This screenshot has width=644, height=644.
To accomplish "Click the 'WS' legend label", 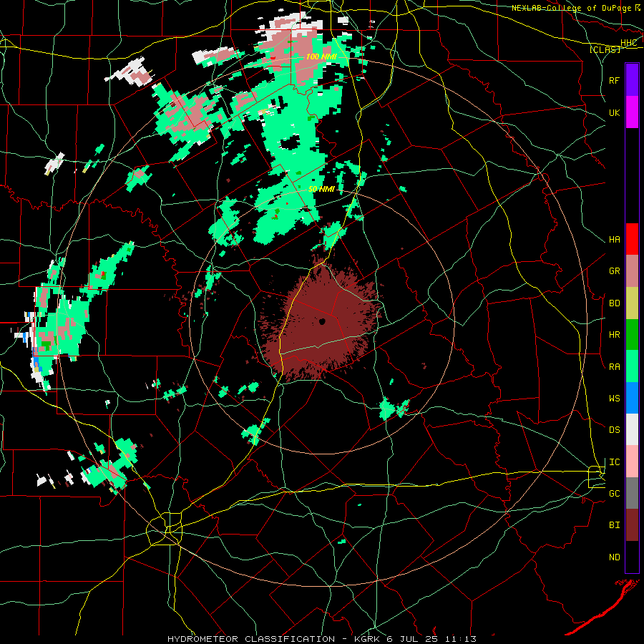I will coord(615,399).
